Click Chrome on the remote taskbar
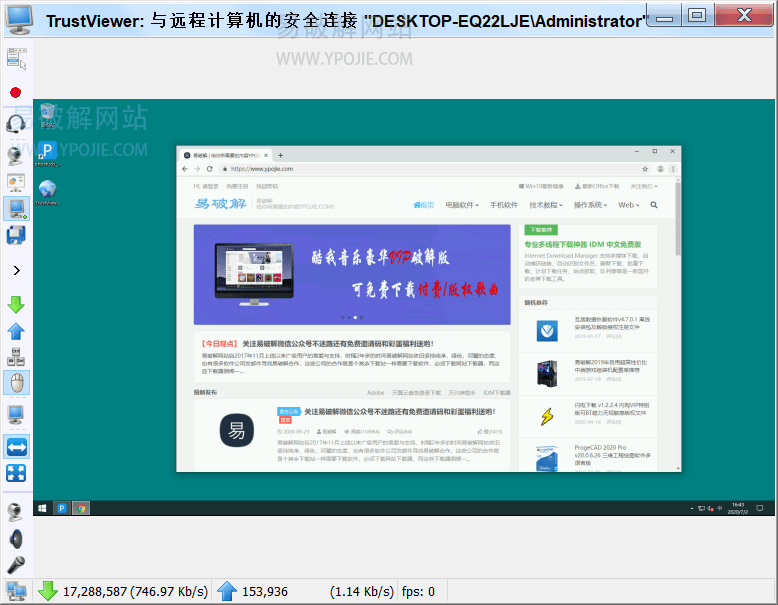 [x=81, y=508]
